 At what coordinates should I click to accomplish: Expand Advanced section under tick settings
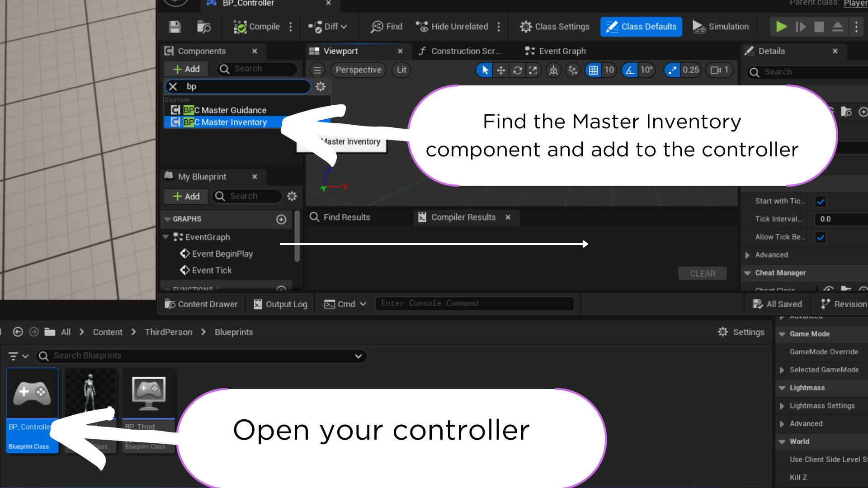tap(747, 255)
